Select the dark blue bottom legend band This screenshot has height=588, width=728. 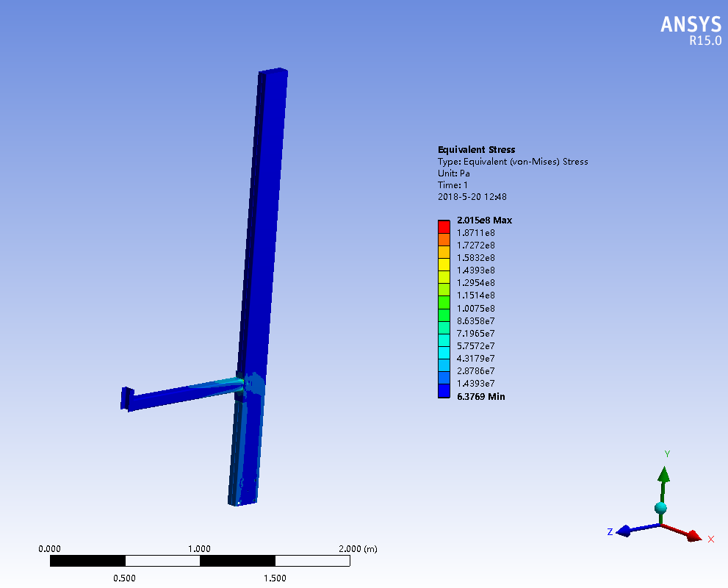point(444,390)
